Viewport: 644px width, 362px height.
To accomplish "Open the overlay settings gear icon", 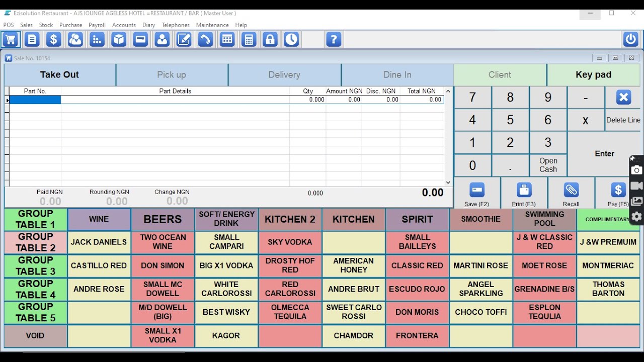I will (636, 217).
